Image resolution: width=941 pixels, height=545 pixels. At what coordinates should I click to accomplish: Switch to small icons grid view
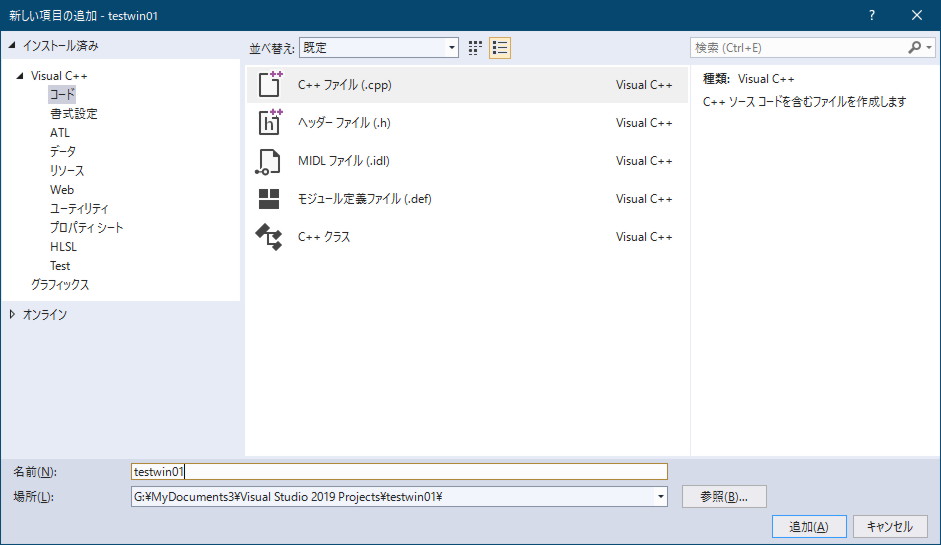pos(475,48)
